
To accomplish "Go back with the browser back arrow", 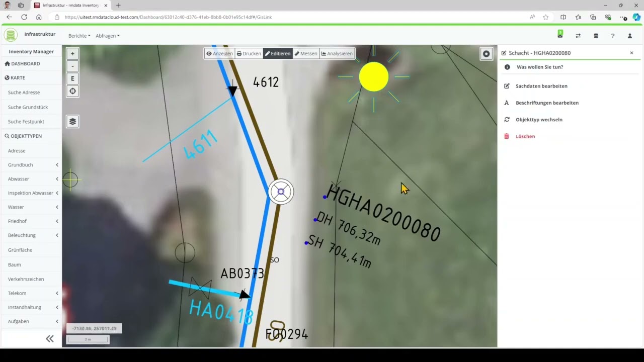I will [9, 17].
